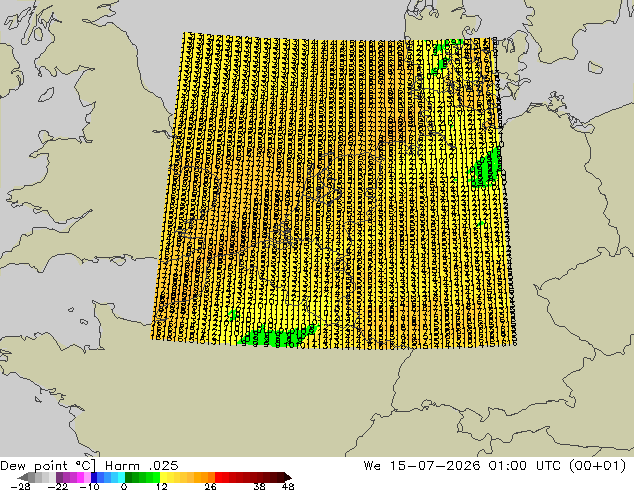Click the '26' legend scale label
This screenshot has width=634, height=490.
[210, 486]
